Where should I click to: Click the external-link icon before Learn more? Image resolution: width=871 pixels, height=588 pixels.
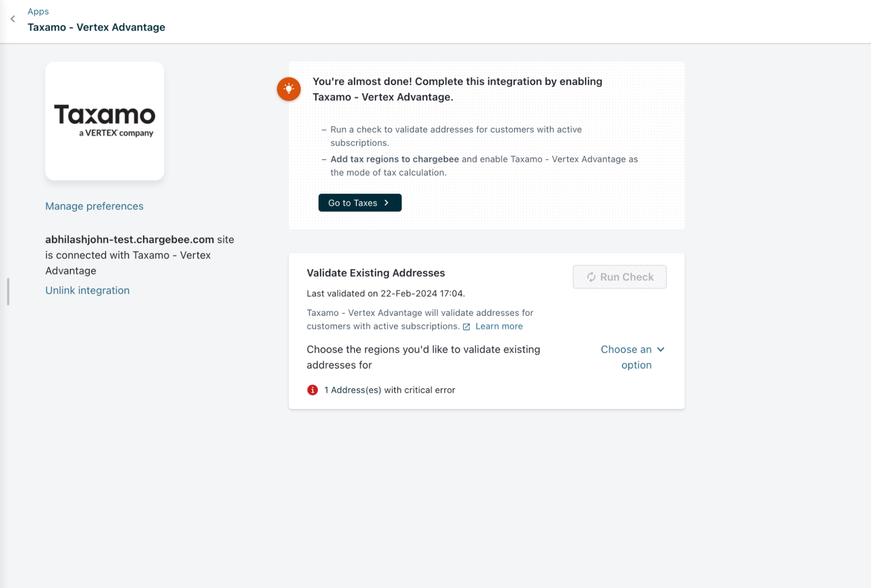466,327
